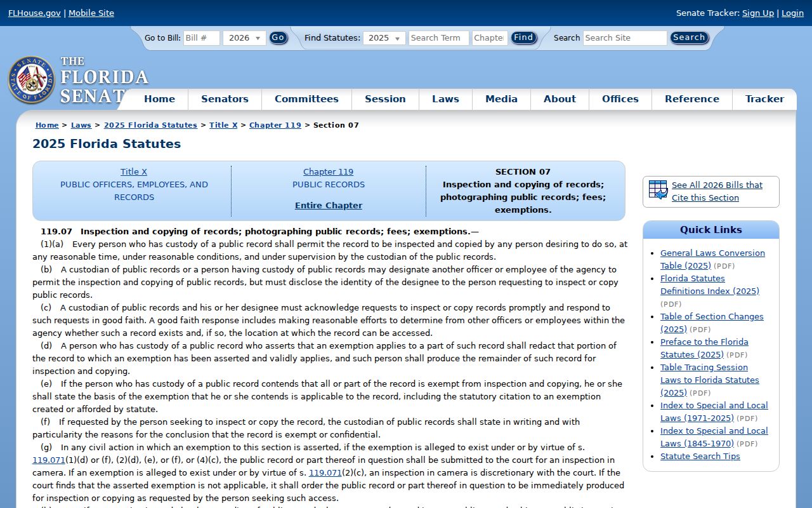Click the 119.071(2)(c) statute link
Viewport: 812px width, 508px height.
[325, 473]
